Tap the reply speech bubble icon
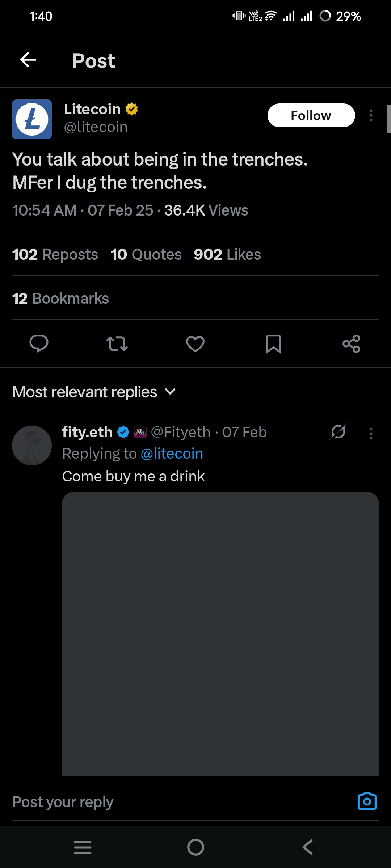Viewport: 391px width, 868px height. 39,343
